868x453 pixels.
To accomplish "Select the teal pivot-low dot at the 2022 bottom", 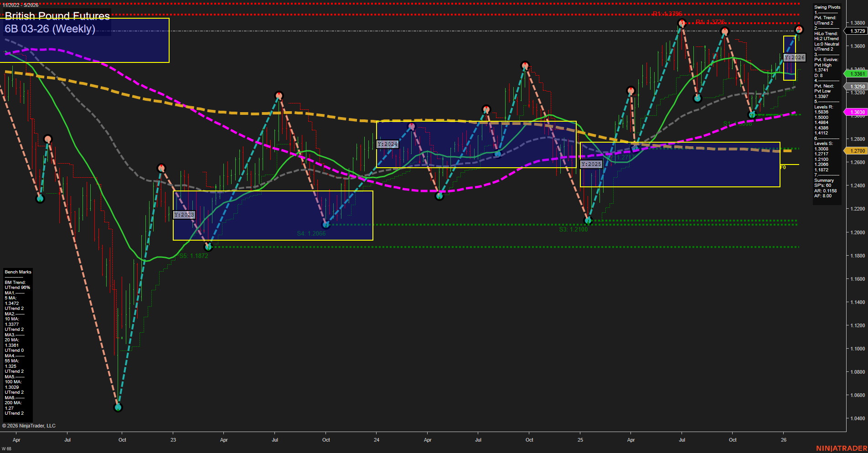I will (117, 407).
